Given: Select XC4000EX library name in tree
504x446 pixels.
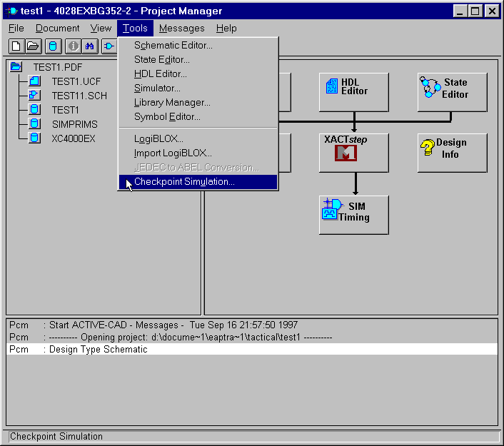Looking at the screenshot, I should (74, 138).
